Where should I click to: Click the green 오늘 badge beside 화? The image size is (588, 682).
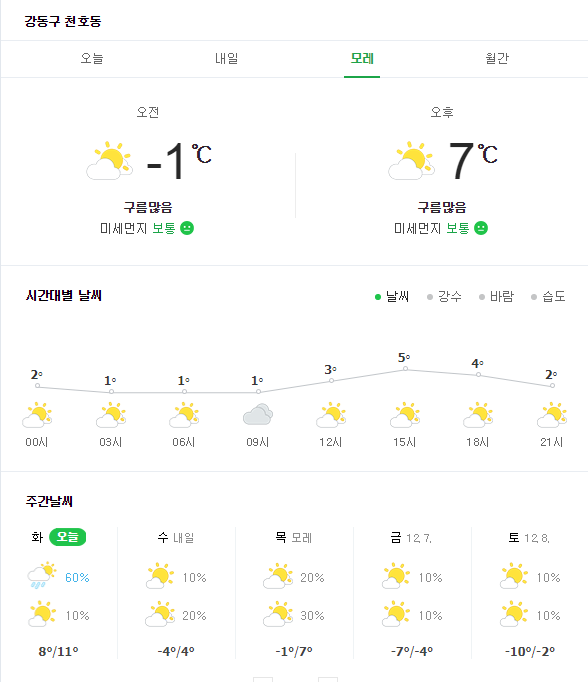(x=67, y=537)
